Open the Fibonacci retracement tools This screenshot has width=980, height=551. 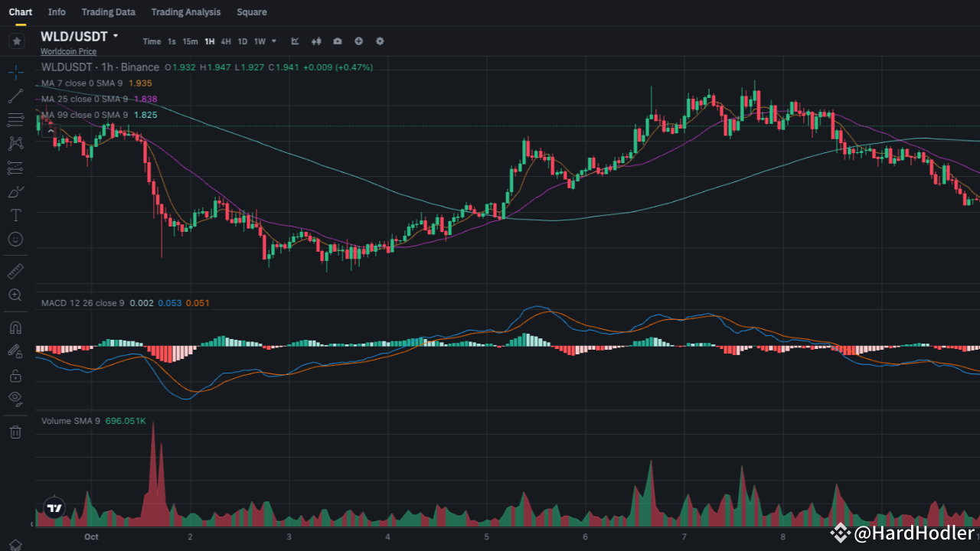pyautogui.click(x=15, y=119)
